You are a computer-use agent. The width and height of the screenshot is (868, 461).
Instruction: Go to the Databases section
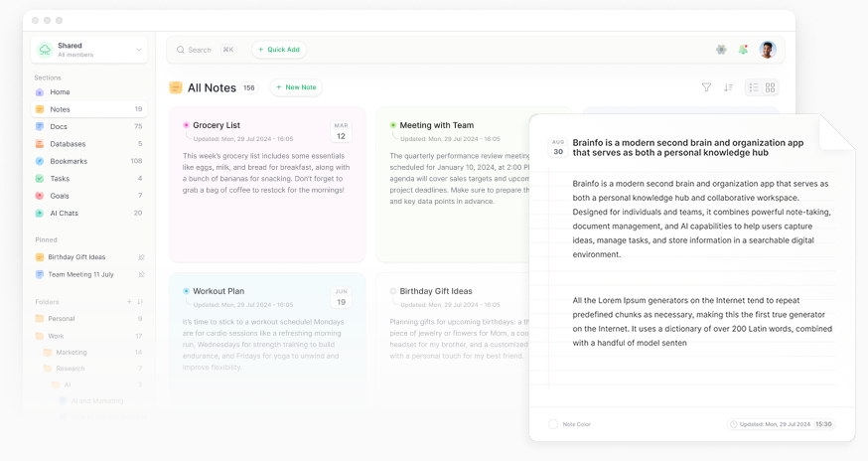pos(68,144)
